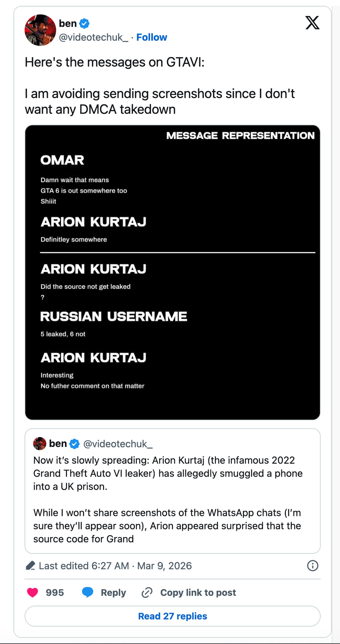
Task: Click the edit pencil icon
Action: pyautogui.click(x=31, y=565)
